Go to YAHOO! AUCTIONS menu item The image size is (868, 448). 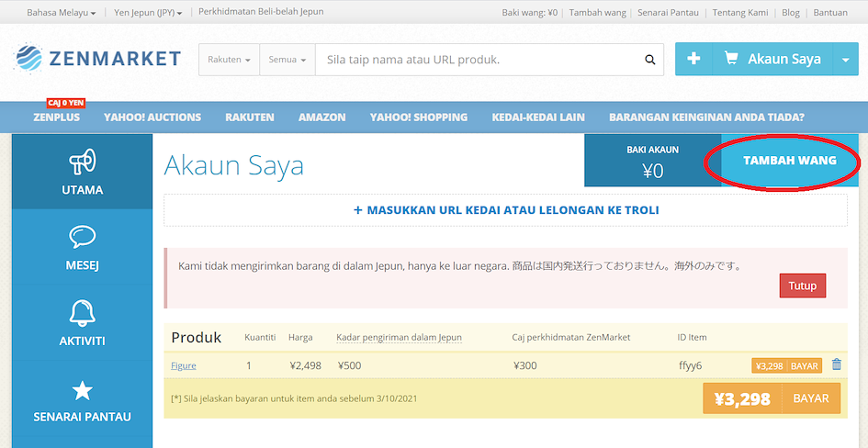coord(152,118)
